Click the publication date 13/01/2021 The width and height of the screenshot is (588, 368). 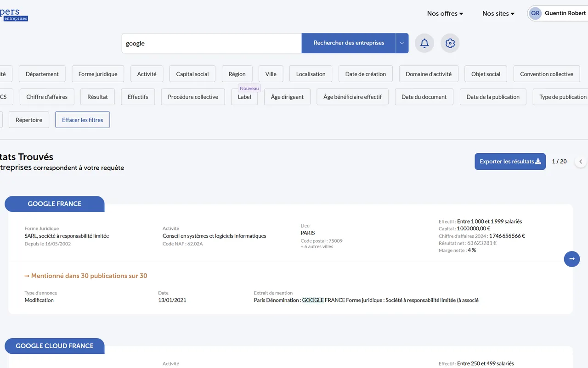(172, 300)
